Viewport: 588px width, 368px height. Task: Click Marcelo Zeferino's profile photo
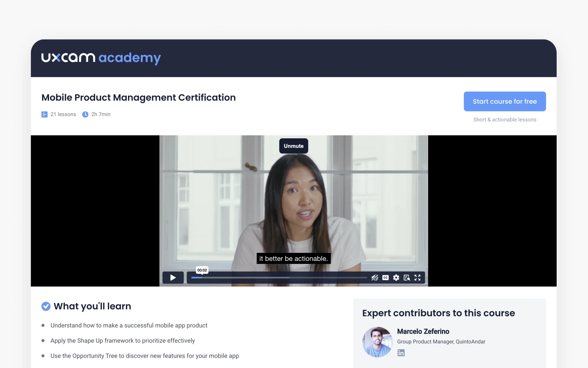377,342
